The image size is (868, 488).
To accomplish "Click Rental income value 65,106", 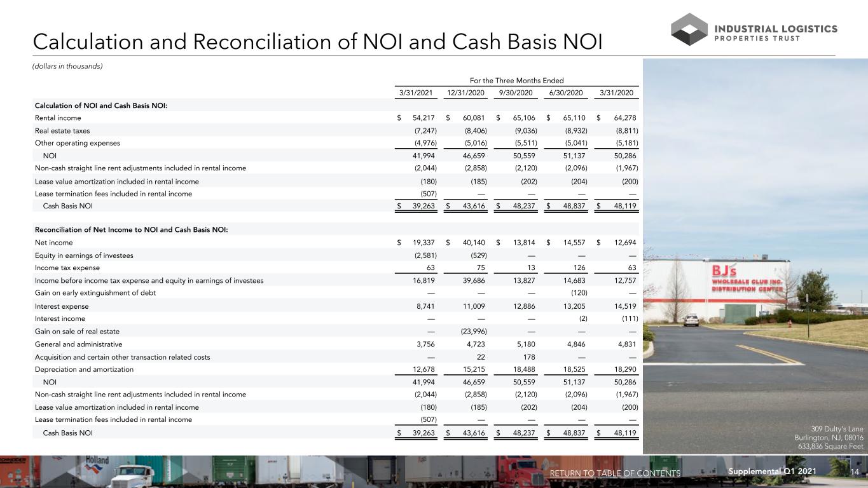I will pyautogui.click(x=523, y=118).
